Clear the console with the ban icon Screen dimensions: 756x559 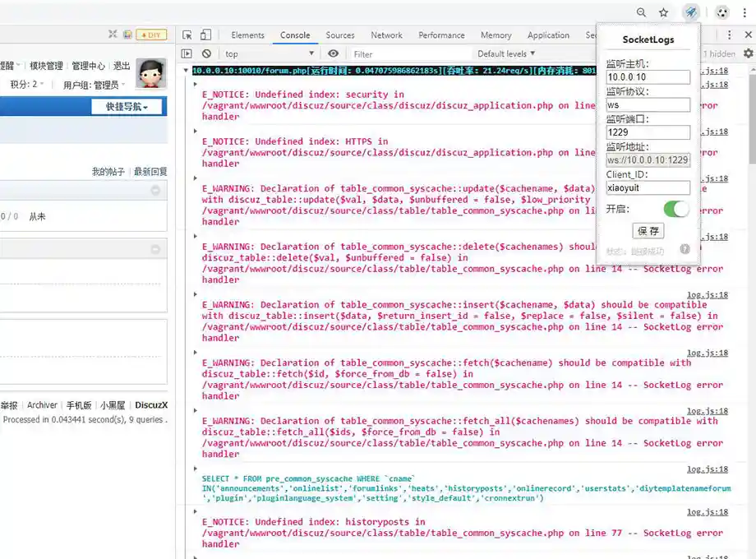[206, 54]
